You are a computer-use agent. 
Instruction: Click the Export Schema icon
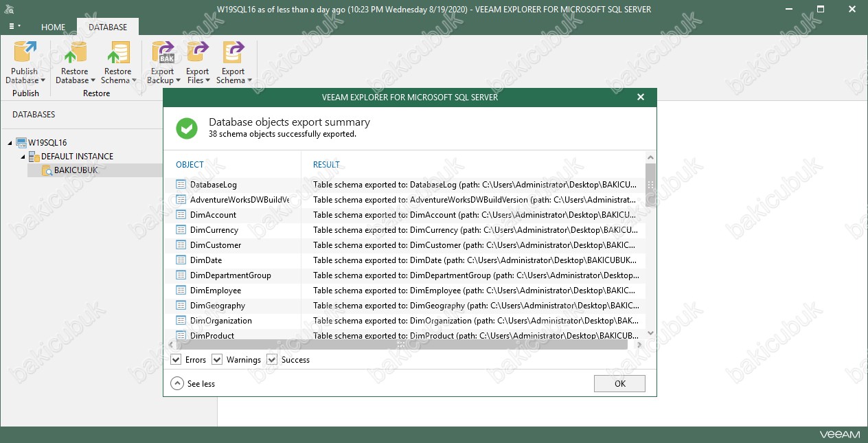(233, 52)
